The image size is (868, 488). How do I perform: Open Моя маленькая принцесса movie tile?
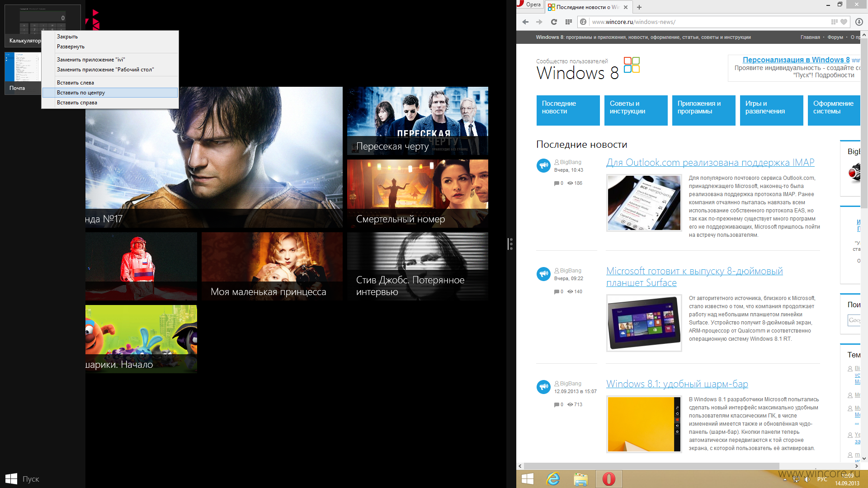pyautogui.click(x=272, y=267)
